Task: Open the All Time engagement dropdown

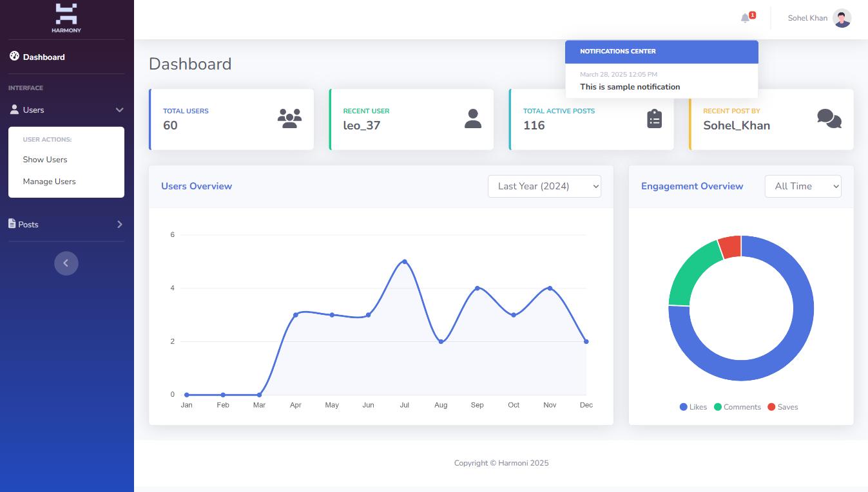Action: pos(803,186)
